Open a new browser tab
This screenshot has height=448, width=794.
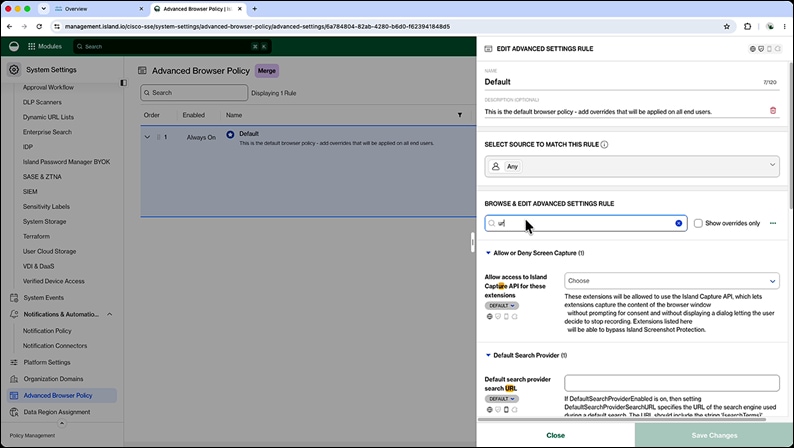tap(255, 9)
